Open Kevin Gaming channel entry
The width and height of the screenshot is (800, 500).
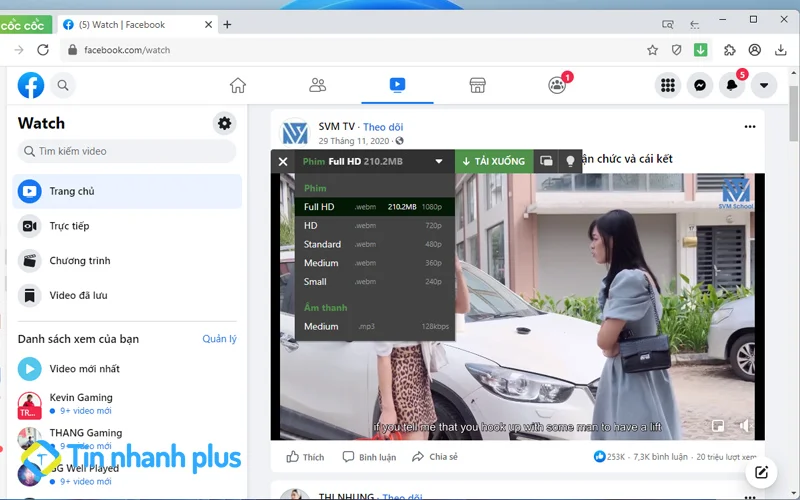127,404
